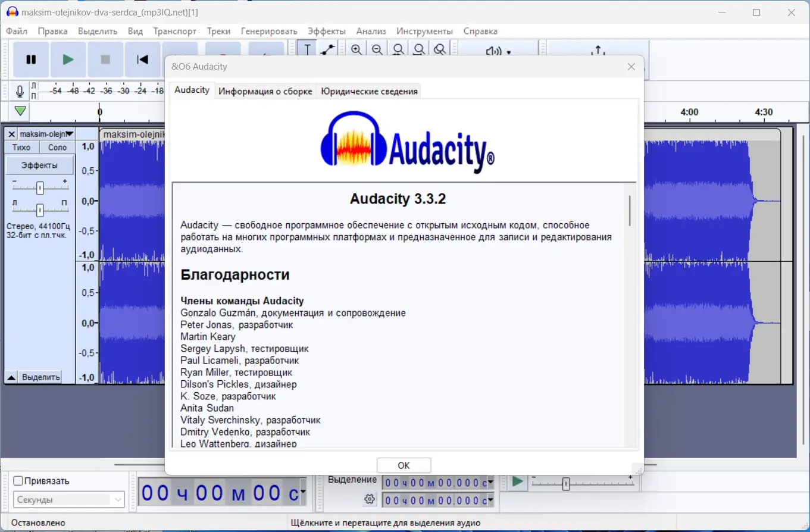Close the track with the X icon

click(11, 134)
